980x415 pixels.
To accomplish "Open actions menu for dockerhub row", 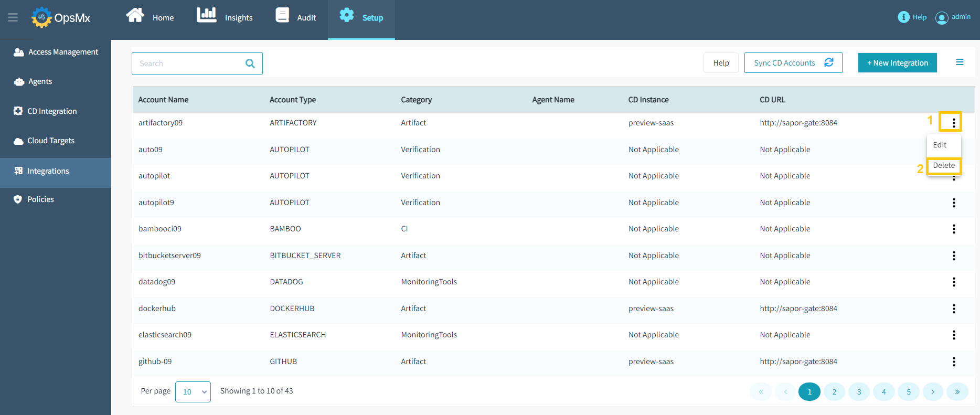I will coord(954,308).
